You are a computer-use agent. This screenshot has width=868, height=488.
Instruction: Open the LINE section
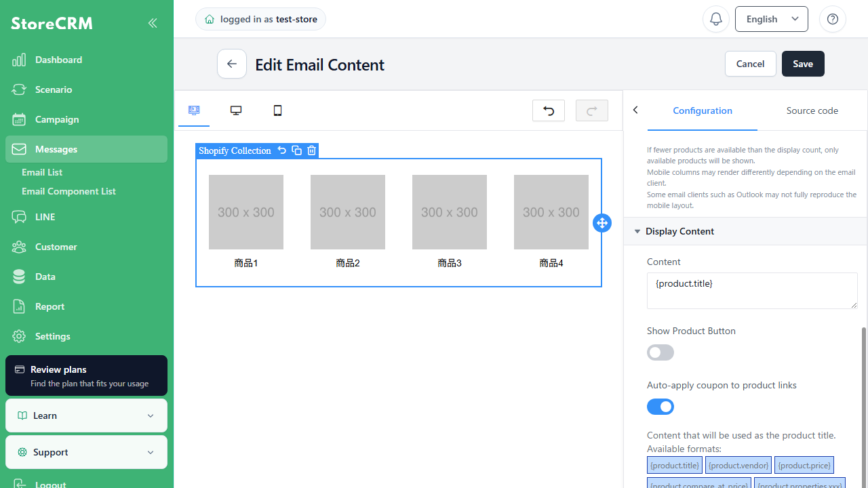coord(86,217)
